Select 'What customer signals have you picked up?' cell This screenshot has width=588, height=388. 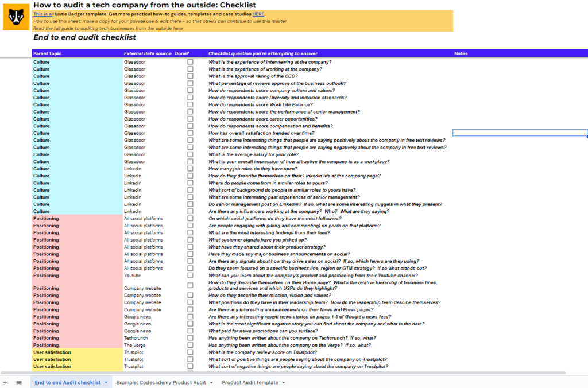[x=258, y=240]
